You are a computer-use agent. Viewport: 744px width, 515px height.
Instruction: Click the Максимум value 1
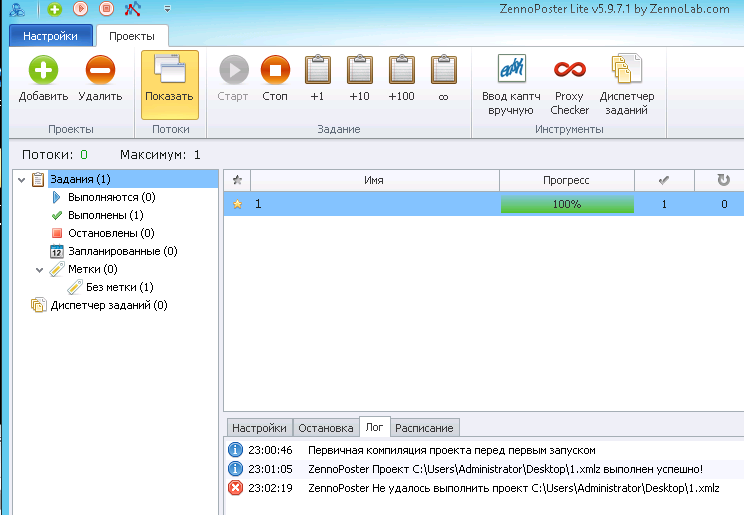[x=197, y=155]
